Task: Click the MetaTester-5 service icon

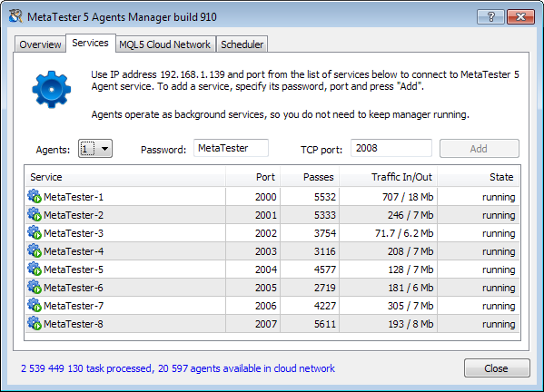Action: pyautogui.click(x=35, y=269)
